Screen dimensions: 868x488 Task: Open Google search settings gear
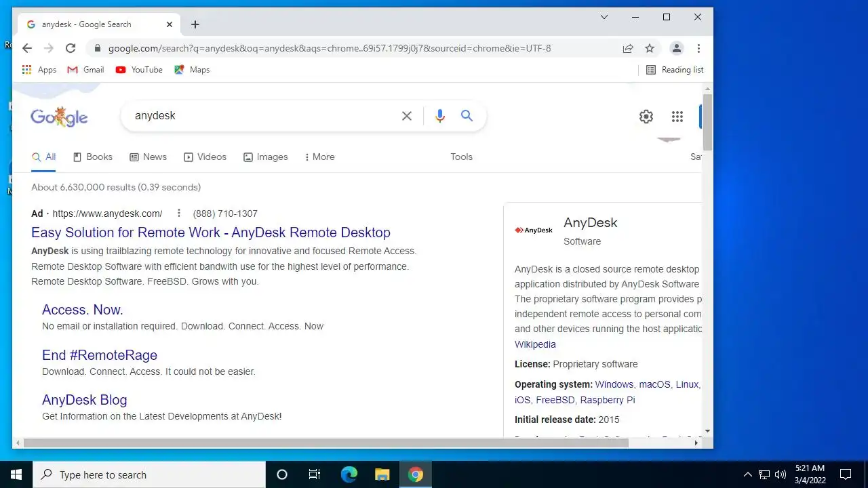[x=646, y=117]
